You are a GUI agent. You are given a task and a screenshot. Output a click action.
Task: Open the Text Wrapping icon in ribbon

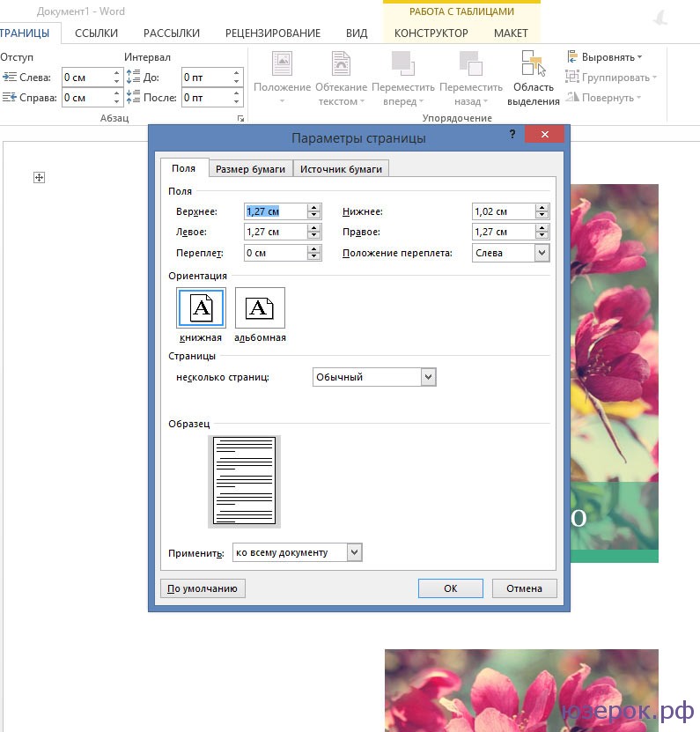click(x=341, y=64)
